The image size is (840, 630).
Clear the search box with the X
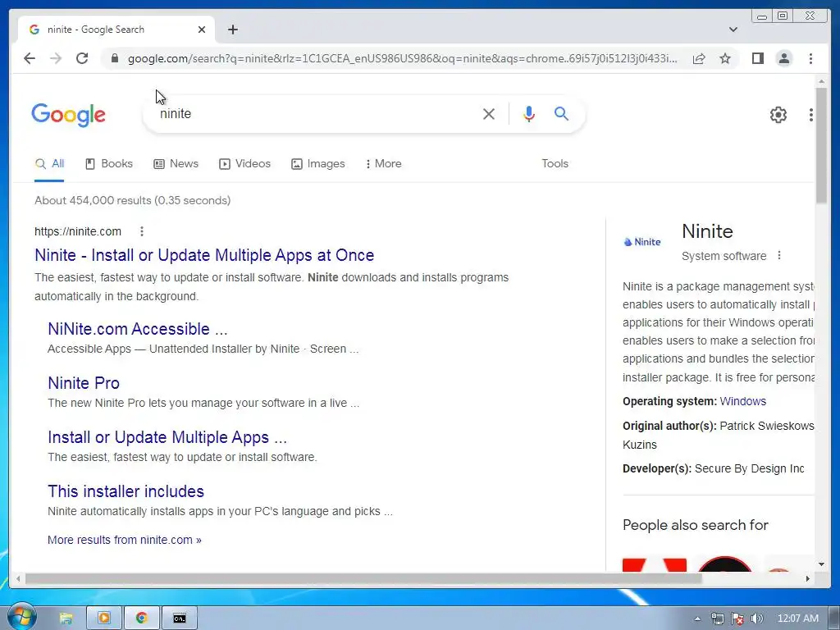489,113
